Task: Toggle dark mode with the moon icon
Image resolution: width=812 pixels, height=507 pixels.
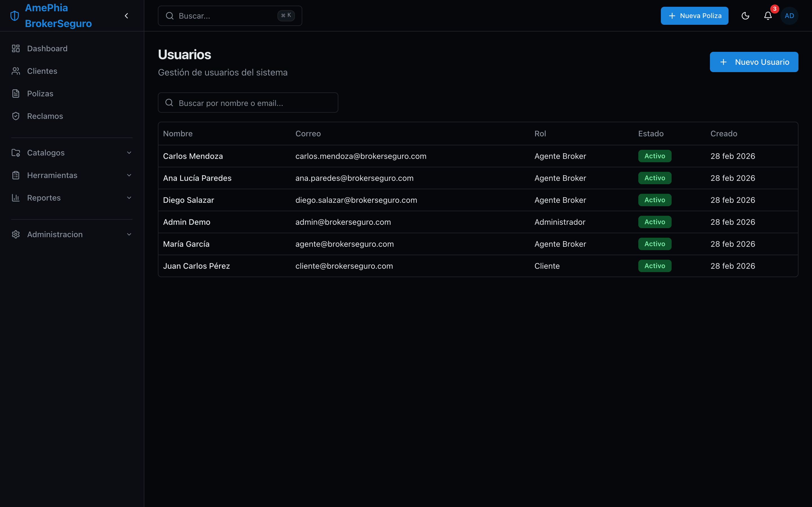Action: pyautogui.click(x=745, y=16)
